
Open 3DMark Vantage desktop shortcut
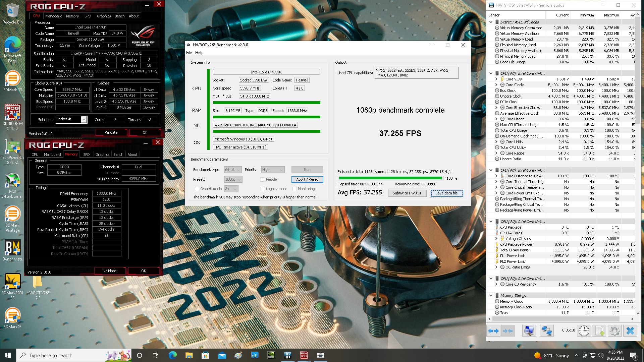[x=12, y=219]
